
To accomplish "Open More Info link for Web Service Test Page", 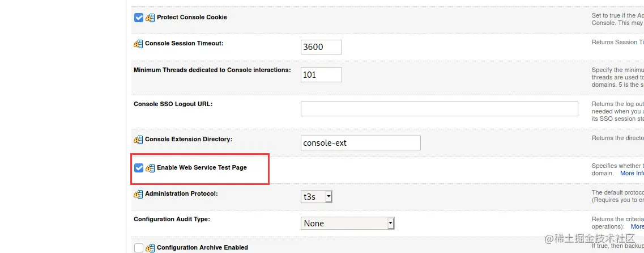I will [632, 173].
